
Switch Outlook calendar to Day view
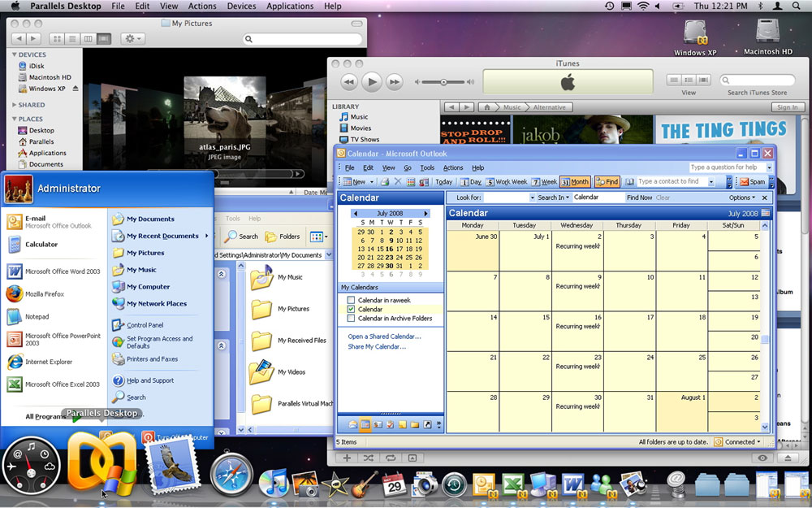471,182
